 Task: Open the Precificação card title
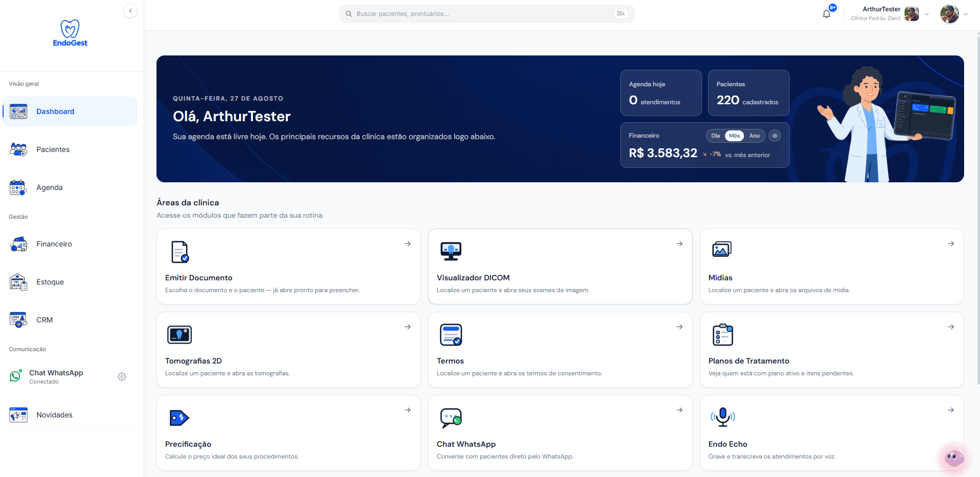point(188,444)
